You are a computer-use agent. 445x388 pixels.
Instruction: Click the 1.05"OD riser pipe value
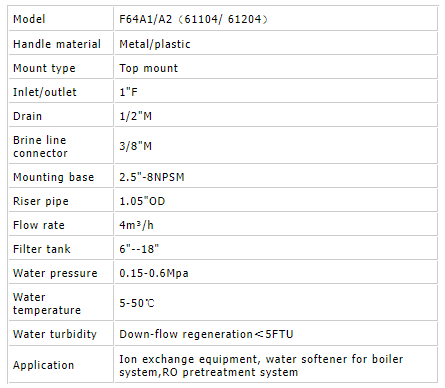point(142,201)
